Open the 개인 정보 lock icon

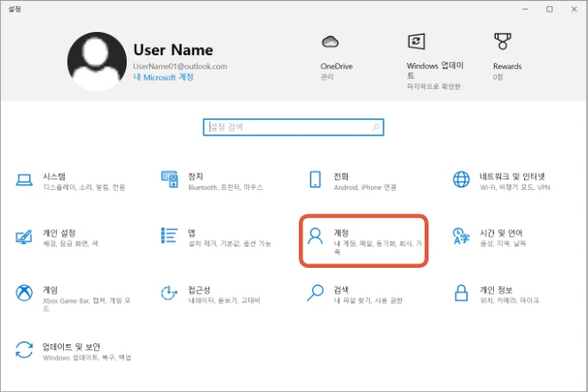pos(461,293)
